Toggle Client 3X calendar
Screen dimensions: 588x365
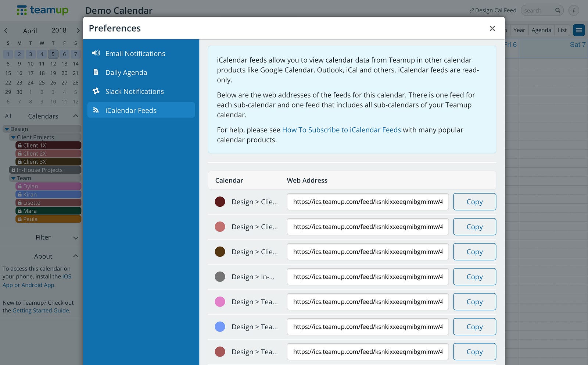point(48,162)
